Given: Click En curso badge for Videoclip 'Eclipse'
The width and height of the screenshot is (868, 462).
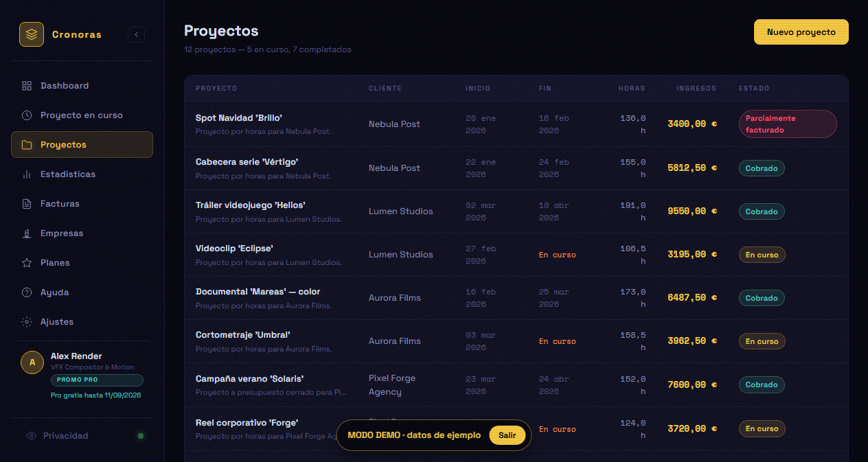Looking at the screenshot, I should [762, 255].
